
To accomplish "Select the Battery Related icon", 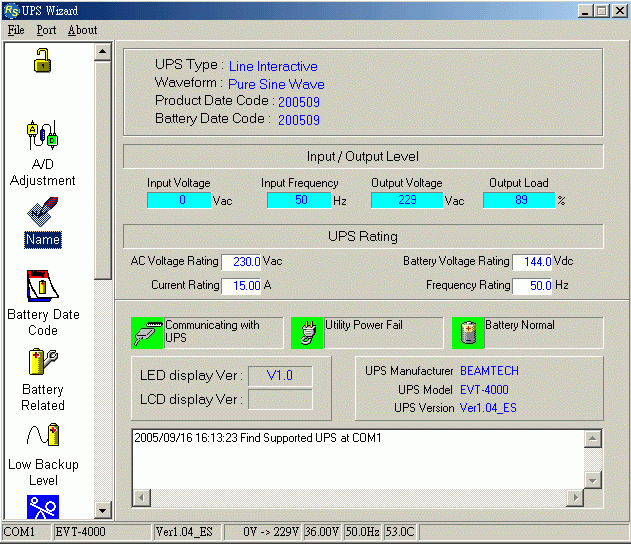I will point(43,362).
